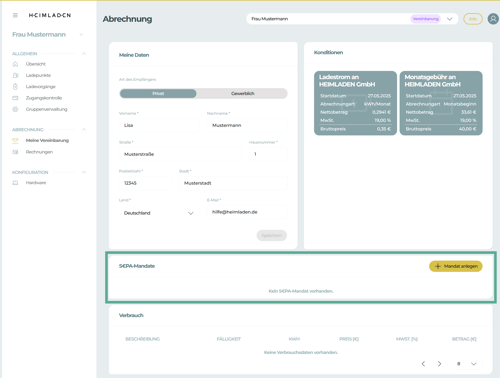This screenshot has width=500, height=378.
Task: Open the hamburger menu beside the HEIMLADEN logo
Action: (x=15, y=15)
